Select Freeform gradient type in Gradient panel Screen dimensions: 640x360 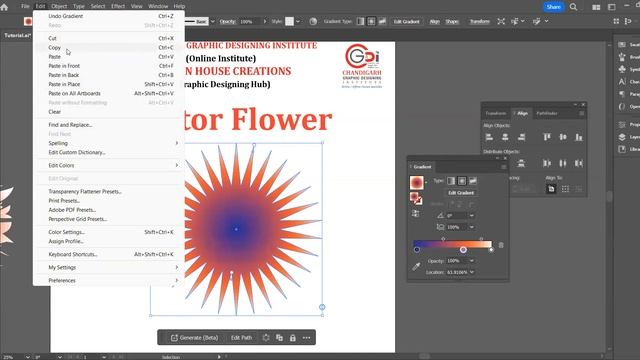click(x=473, y=181)
